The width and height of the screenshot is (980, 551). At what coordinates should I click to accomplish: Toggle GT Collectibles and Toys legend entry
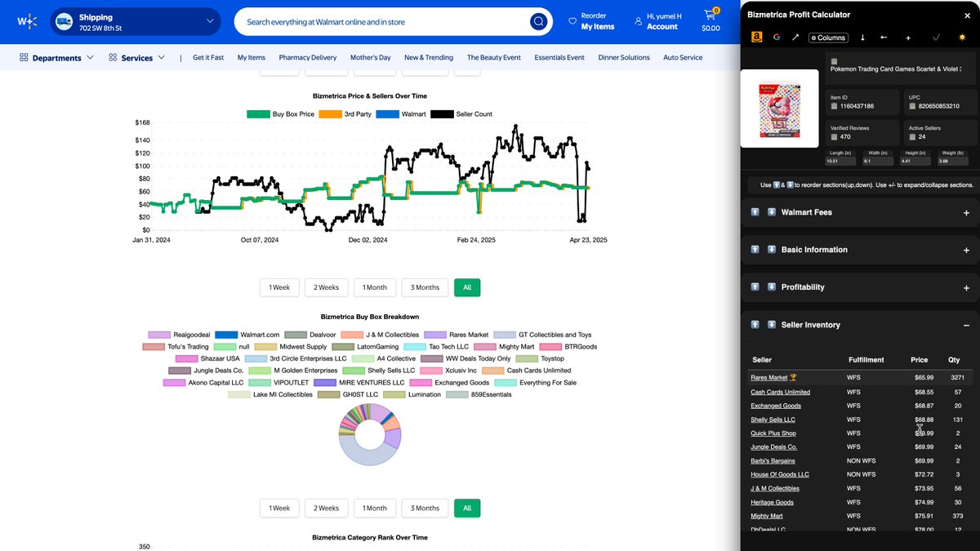543,335
